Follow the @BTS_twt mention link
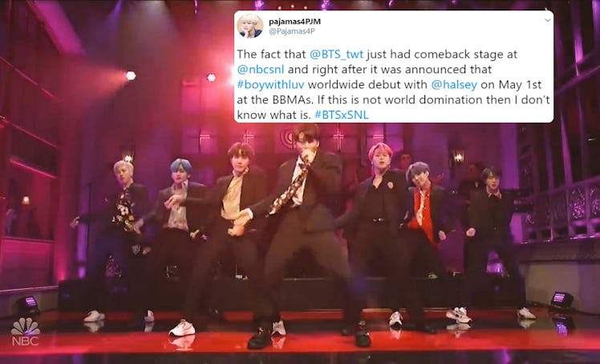Viewport: 600px width, 364px height. click(336, 55)
